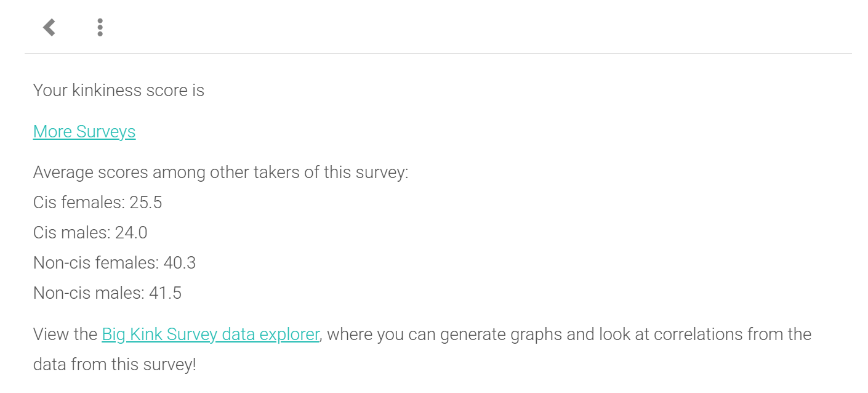
Task: Click the 'Cis males' label at line start
Action: coord(71,233)
